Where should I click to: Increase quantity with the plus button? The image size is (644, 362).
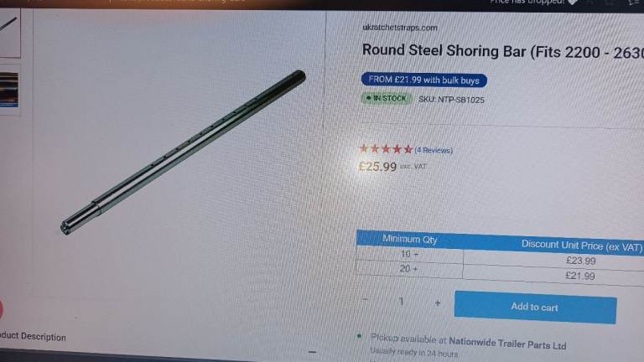(438, 303)
